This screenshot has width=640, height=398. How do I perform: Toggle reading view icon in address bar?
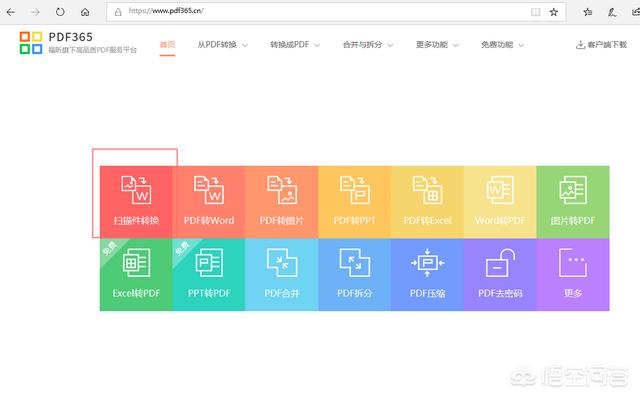coord(536,12)
